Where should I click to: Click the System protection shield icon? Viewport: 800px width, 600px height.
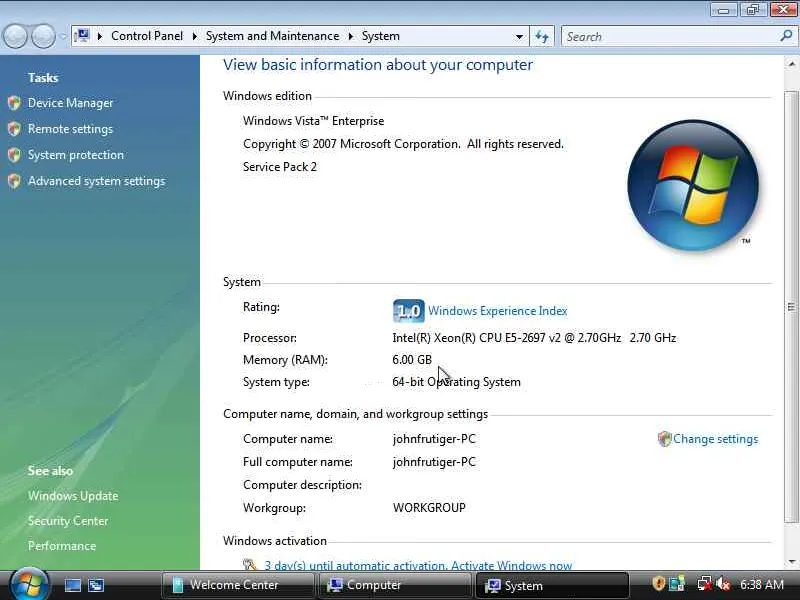(x=14, y=155)
